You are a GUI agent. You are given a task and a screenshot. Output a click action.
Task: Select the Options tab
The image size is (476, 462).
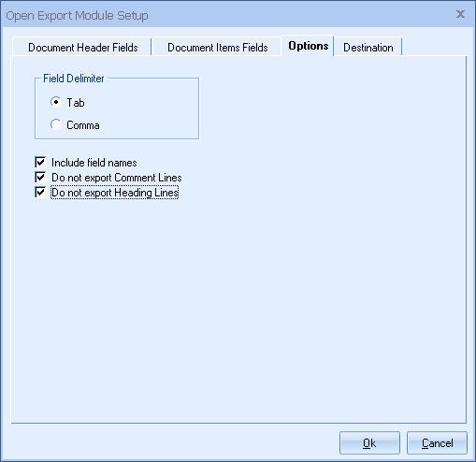click(308, 46)
